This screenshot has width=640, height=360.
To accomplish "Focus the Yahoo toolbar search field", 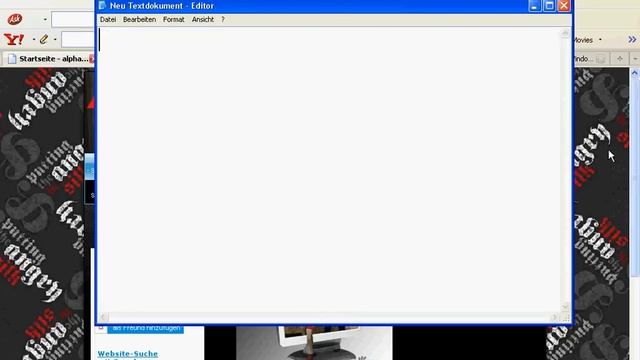I will pyautogui.click(x=78, y=40).
